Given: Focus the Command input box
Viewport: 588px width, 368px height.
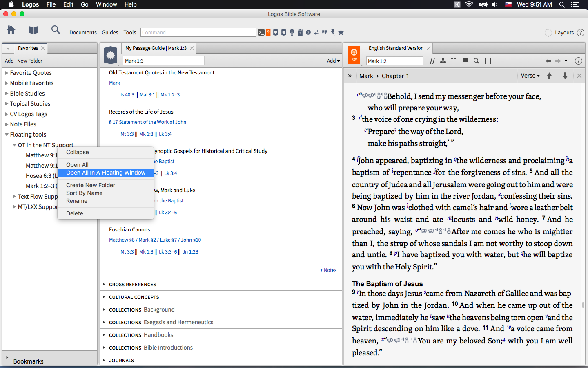Looking at the screenshot, I should 198,32.
